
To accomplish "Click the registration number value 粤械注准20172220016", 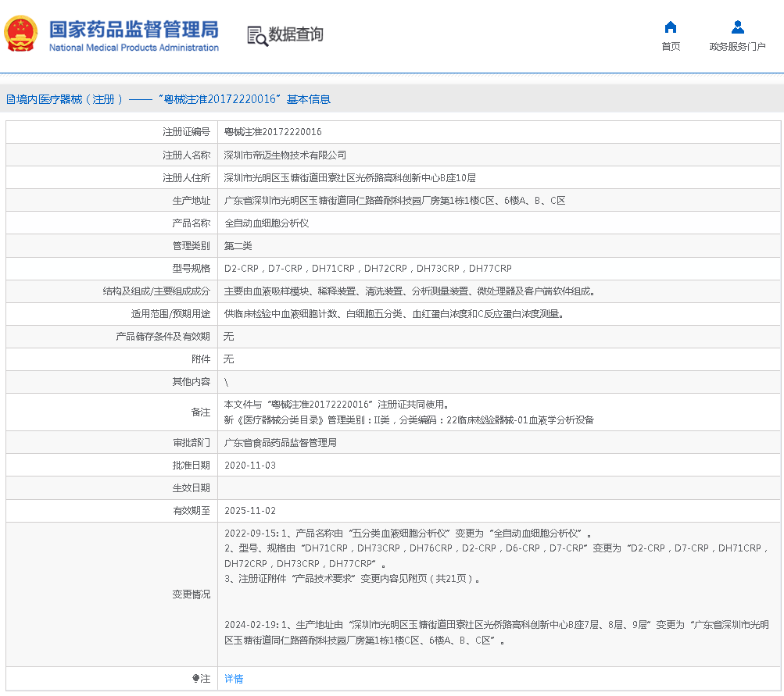I will pos(273,132).
